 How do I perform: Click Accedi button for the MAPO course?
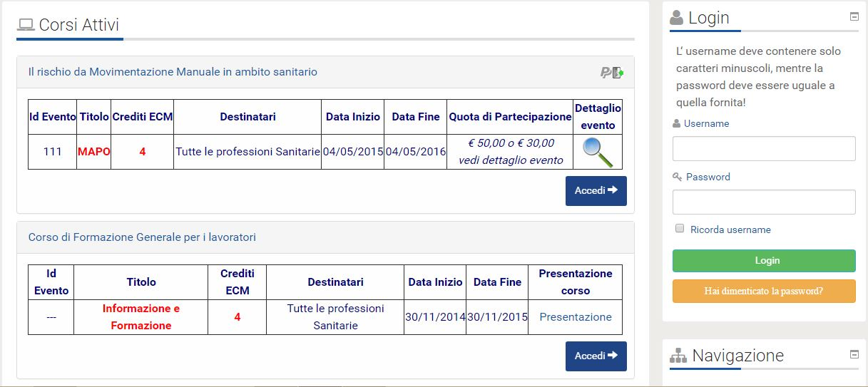(596, 191)
